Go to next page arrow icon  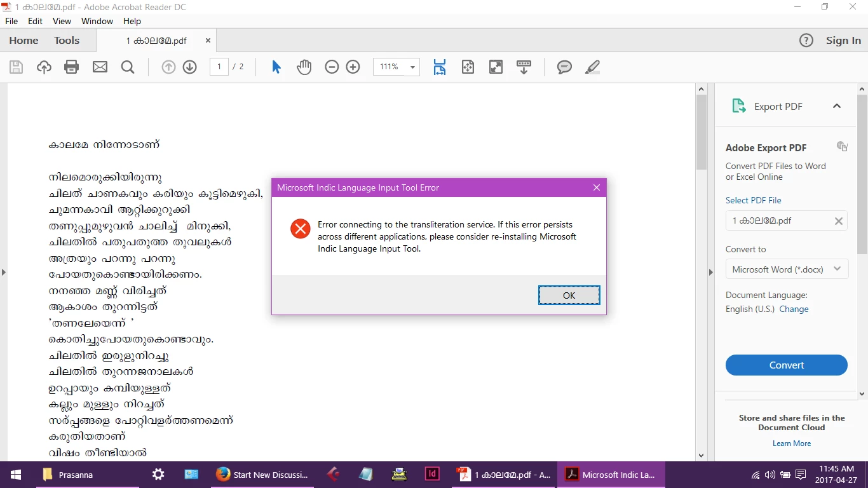pos(190,67)
